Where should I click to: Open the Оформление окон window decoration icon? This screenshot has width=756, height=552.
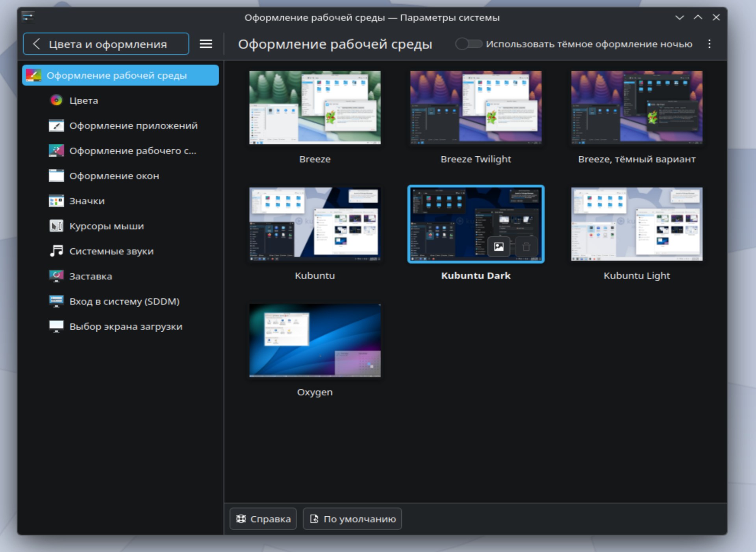pyautogui.click(x=56, y=176)
